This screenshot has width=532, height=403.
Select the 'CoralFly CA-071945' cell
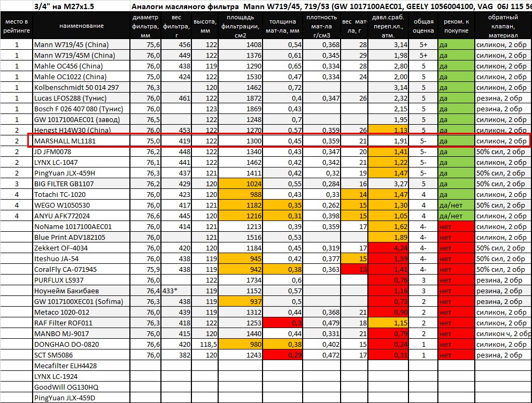click(x=81, y=269)
